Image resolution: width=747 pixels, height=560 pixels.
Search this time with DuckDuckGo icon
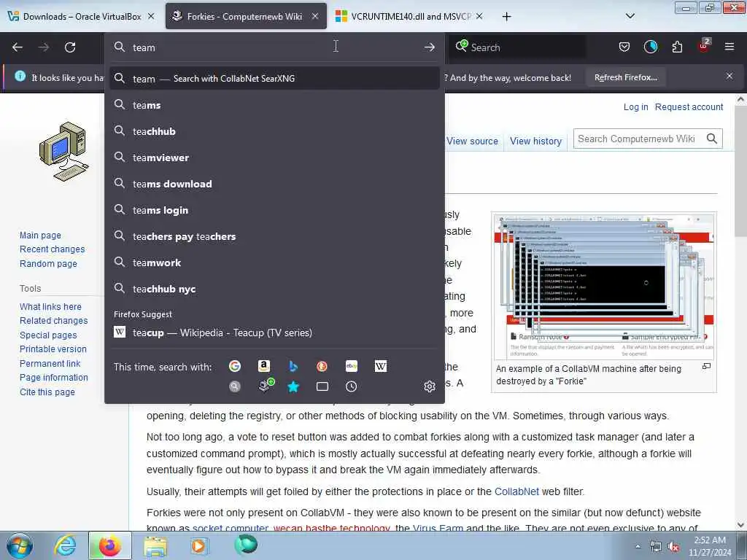click(322, 366)
